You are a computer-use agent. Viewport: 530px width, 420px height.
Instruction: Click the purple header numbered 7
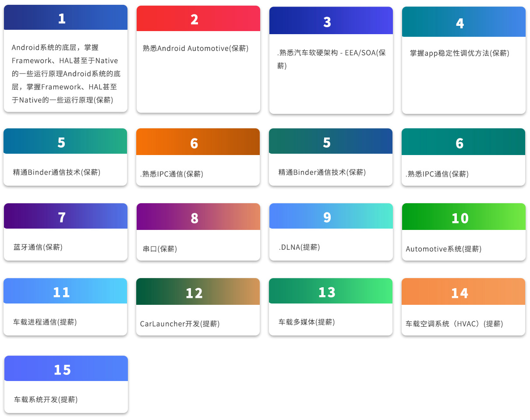tap(66, 216)
